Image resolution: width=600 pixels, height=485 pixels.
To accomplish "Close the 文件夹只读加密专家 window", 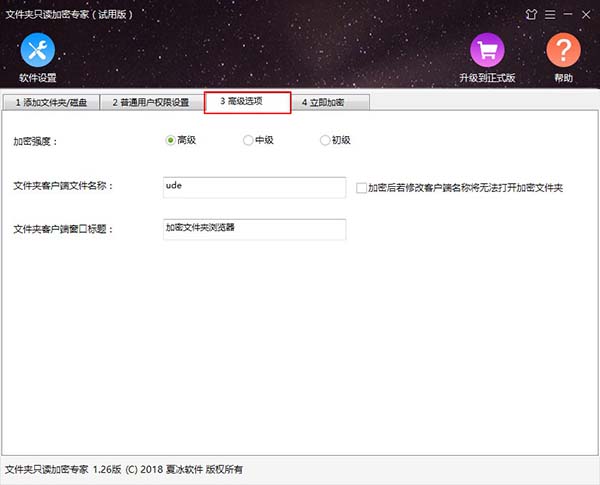I will click(586, 13).
